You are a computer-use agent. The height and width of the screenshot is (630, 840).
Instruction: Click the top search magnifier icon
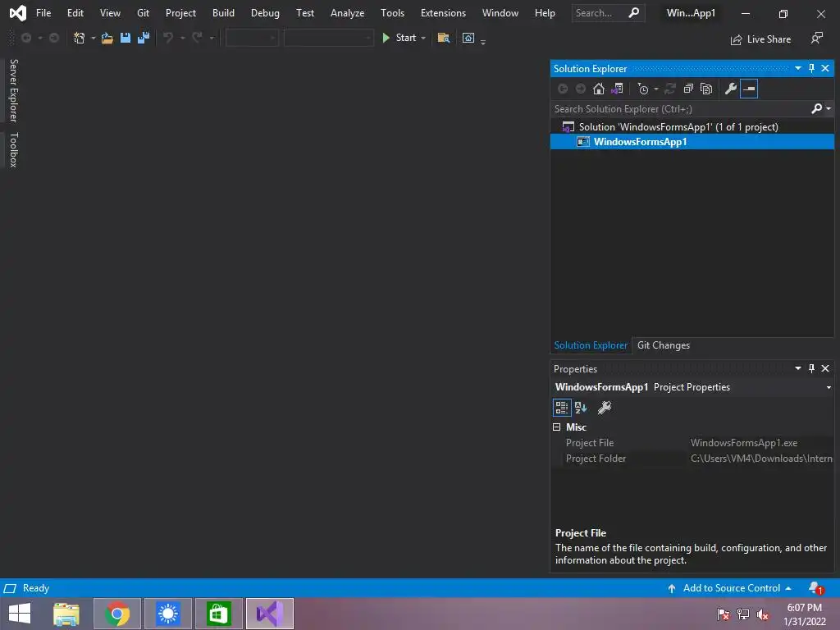[634, 12]
